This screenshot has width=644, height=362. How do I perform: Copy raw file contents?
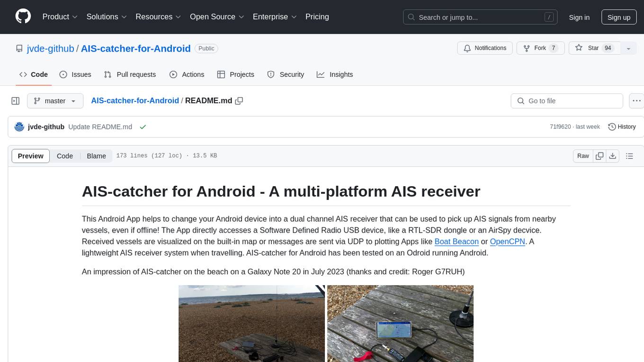(x=600, y=156)
